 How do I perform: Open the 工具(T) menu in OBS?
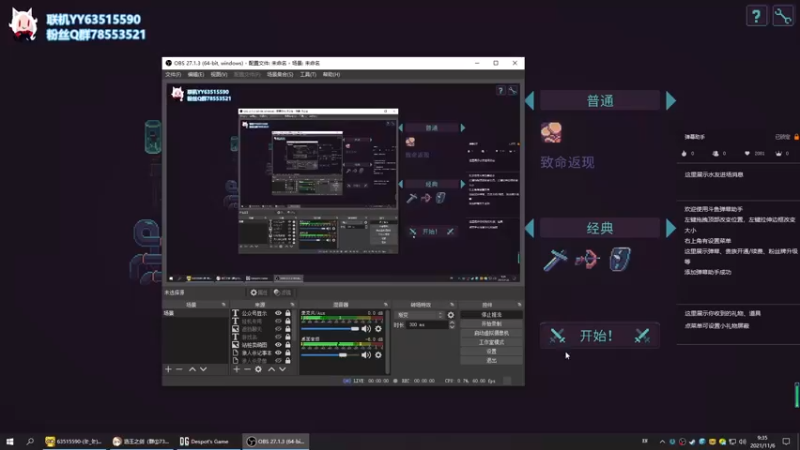[308, 74]
